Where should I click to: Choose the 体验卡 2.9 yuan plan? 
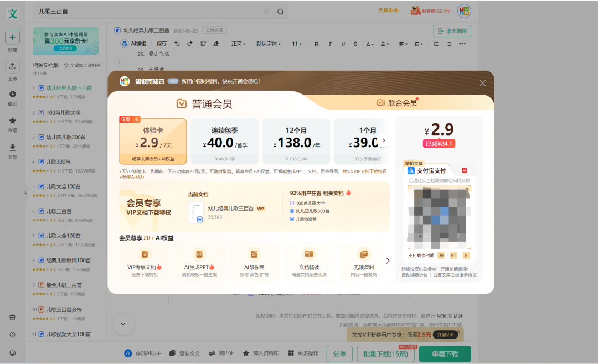[153, 141]
